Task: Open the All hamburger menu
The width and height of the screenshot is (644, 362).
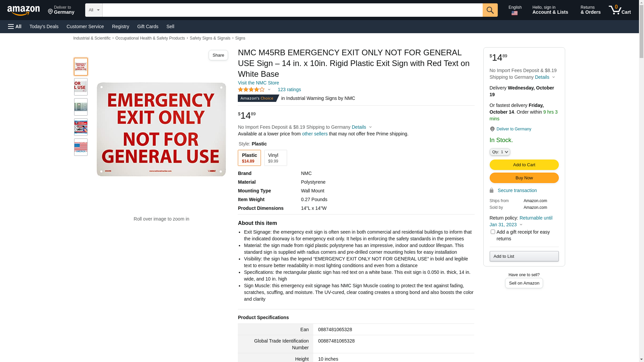Action: click(x=15, y=26)
